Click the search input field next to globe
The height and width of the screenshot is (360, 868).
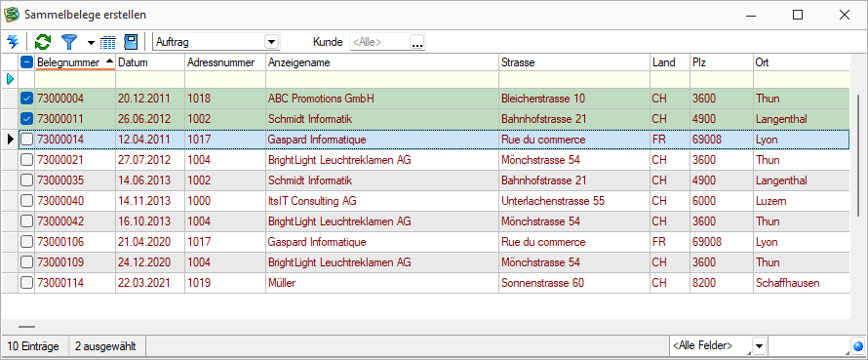pos(809,346)
